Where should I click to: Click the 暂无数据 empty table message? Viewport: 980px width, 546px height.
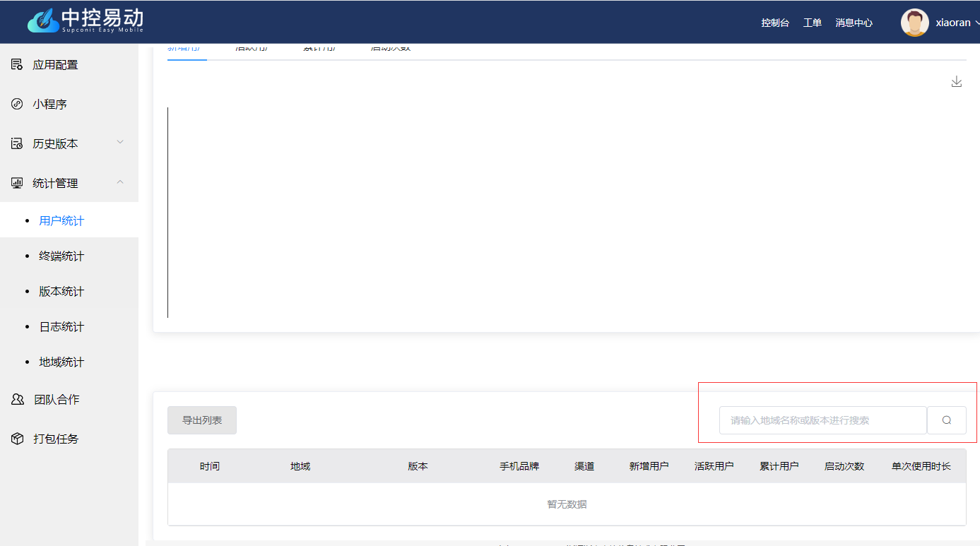point(567,504)
